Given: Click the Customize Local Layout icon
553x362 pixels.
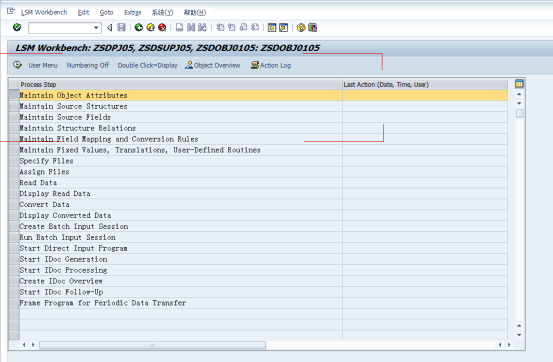Looking at the screenshot, I should 312,27.
